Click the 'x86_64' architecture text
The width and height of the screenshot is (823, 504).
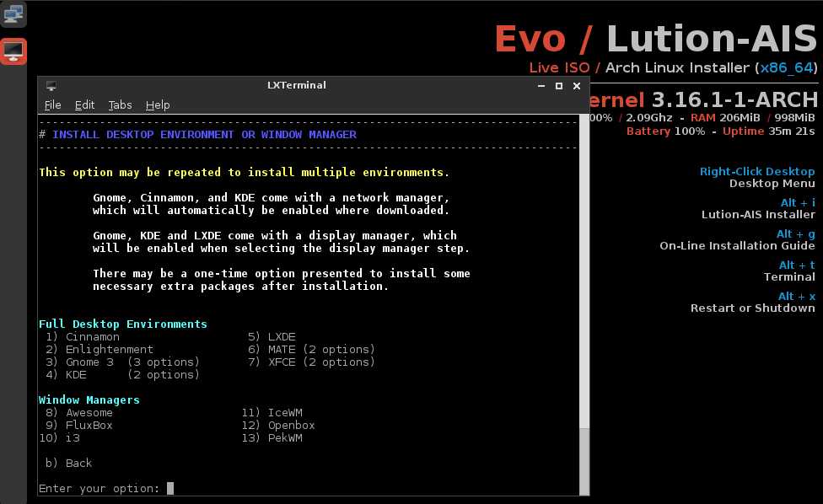pyautogui.click(x=787, y=67)
